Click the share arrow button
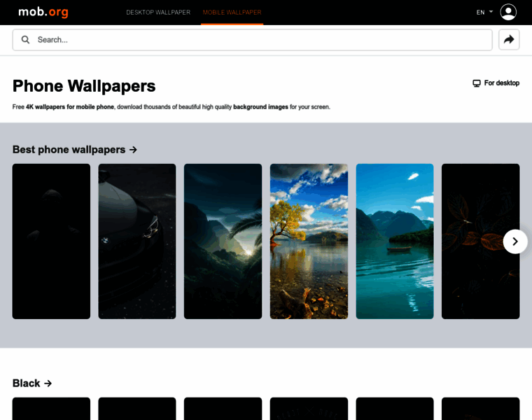 (x=509, y=40)
